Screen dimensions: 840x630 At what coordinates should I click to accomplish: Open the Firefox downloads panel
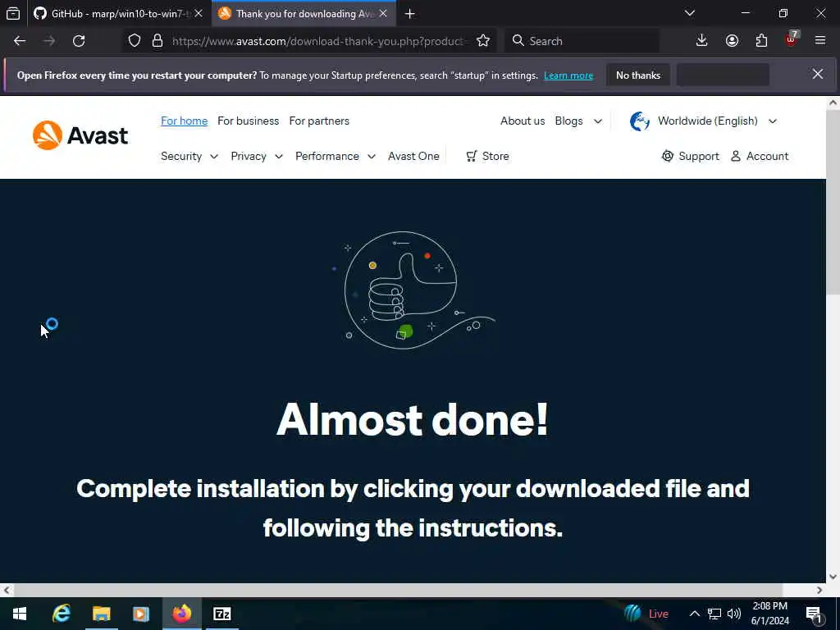coord(702,41)
